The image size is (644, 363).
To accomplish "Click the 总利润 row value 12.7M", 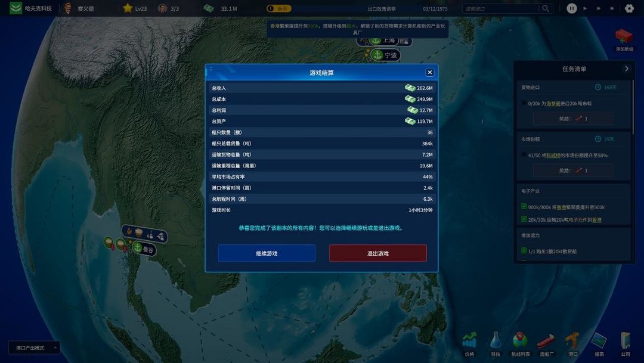I will pyautogui.click(x=426, y=110).
